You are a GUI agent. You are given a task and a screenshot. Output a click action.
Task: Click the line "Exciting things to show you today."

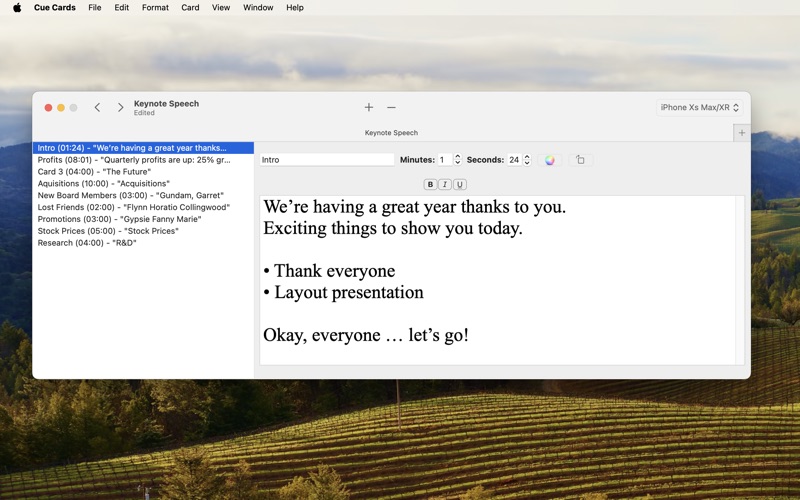(393, 228)
